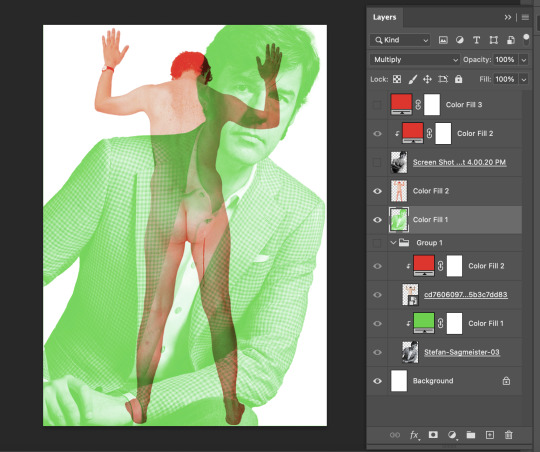Hide the clipped Color Fill 2 adjustment layer
Image resolution: width=540 pixels, height=452 pixels.
pos(377,133)
